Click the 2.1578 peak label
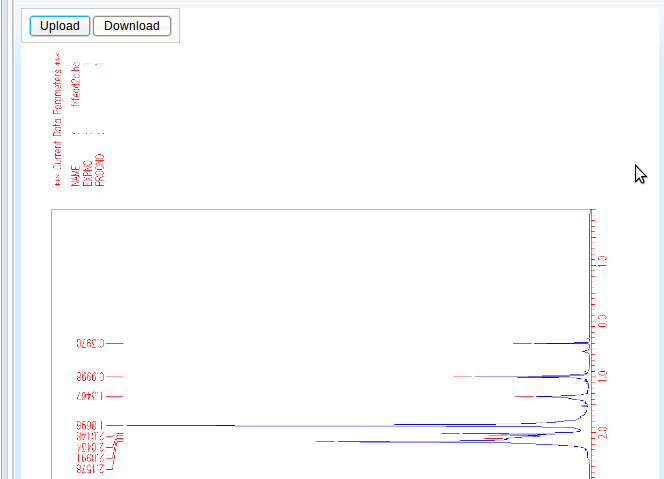 point(89,469)
